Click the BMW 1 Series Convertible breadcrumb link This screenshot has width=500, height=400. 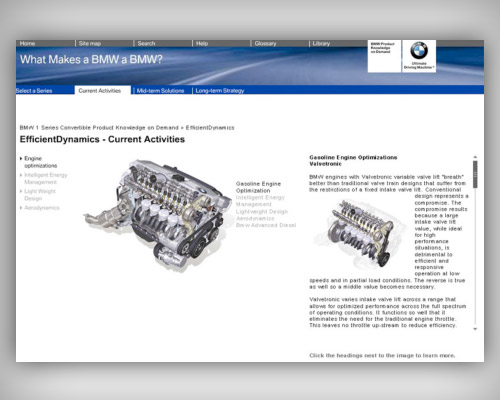pyautogui.click(x=99, y=128)
